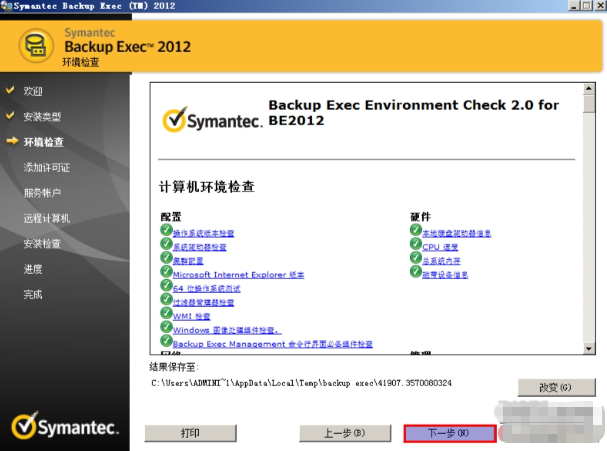Select 服务帐户 step in sidebar
The width and height of the screenshot is (607, 451).
click(42, 192)
